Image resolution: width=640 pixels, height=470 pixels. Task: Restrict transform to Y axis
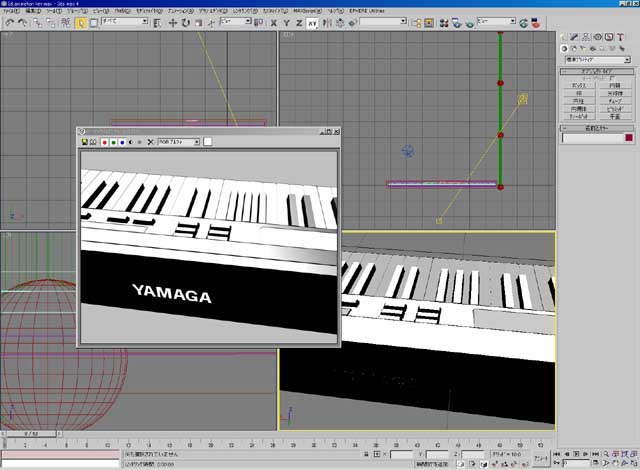(287, 23)
